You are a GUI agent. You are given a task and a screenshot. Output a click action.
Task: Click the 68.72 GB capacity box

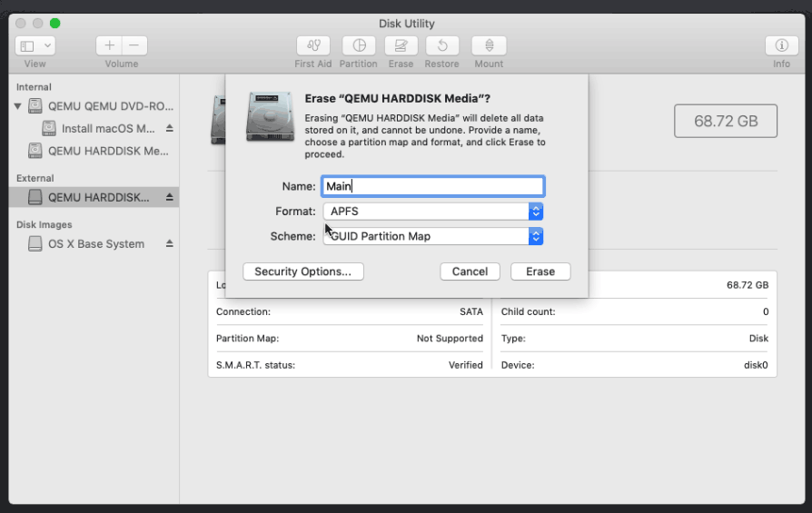[726, 121]
